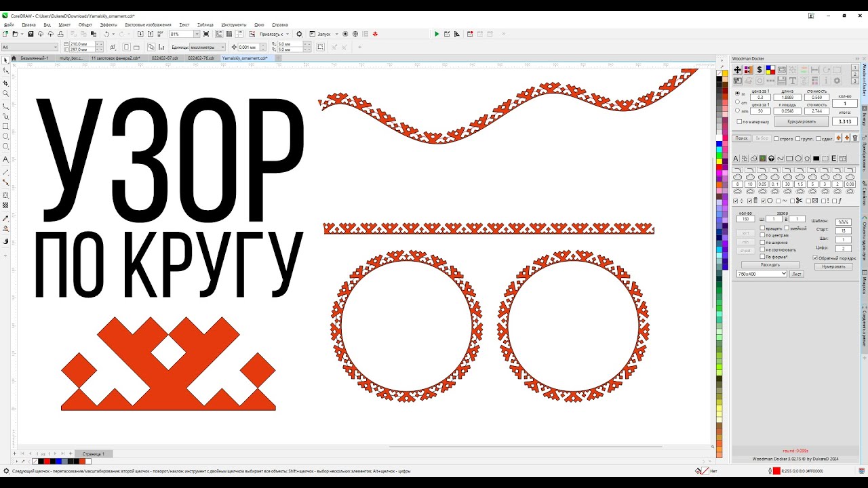This screenshot has height=488, width=868.
Task: Select the 'mm' units radio button
Action: pos(737,110)
